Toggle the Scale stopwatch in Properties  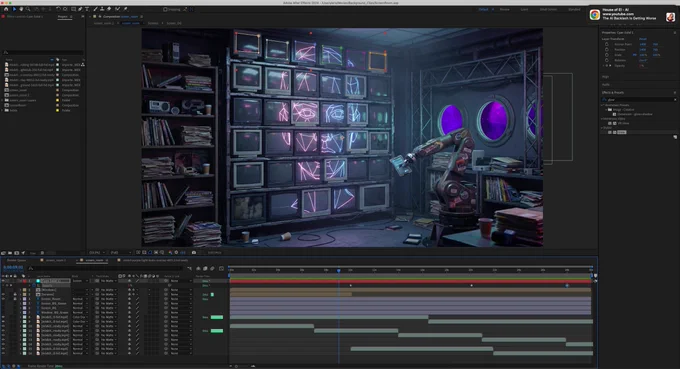pyautogui.click(x=607, y=55)
